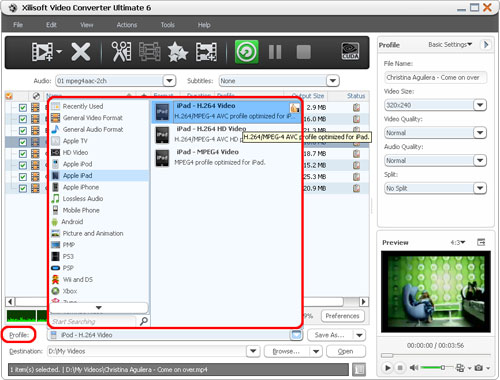This screenshot has width=500, height=380.
Task: Uncheck the first file's checkbox
Action: (x=23, y=108)
